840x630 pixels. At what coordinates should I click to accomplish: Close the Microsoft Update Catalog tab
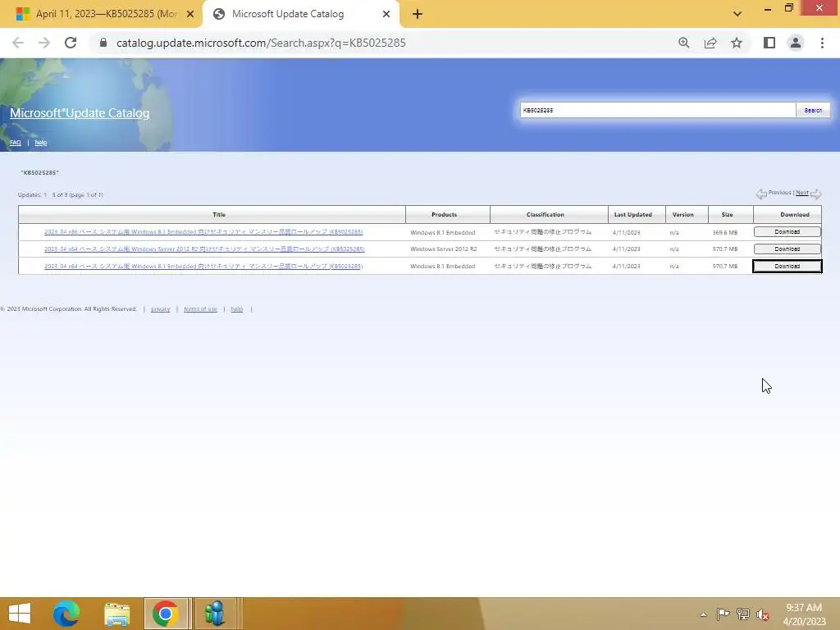pyautogui.click(x=386, y=14)
